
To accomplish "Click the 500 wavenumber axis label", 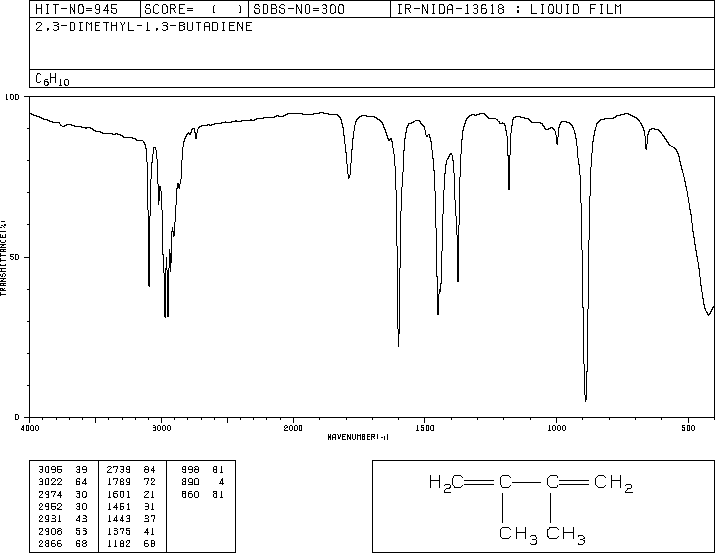I will click(x=688, y=428).
